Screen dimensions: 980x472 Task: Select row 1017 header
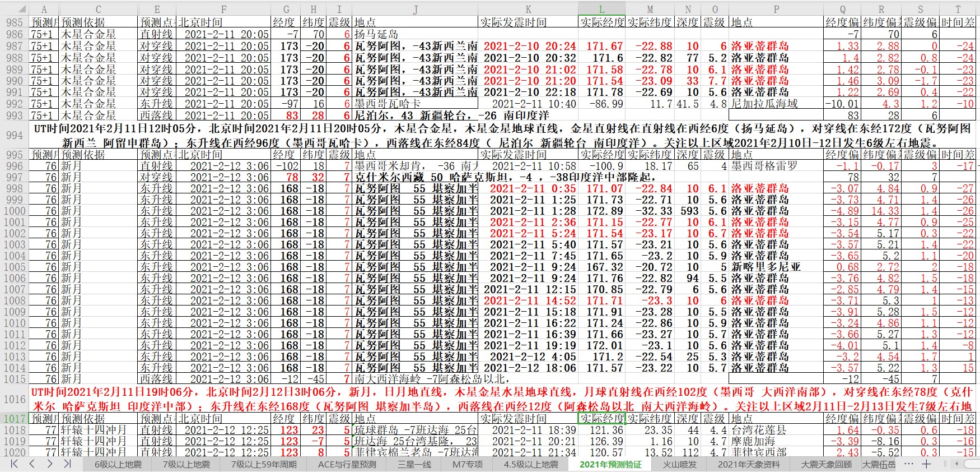pos(14,419)
